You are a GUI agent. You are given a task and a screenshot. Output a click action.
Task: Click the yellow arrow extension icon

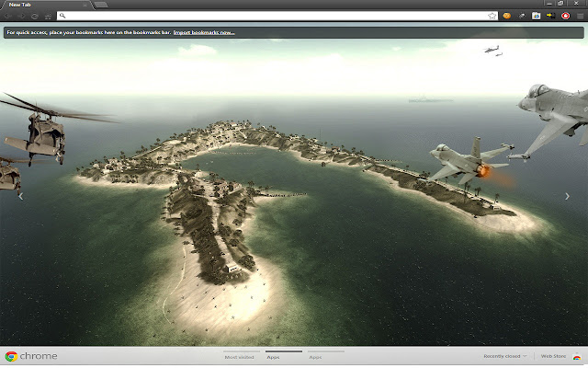(549, 16)
